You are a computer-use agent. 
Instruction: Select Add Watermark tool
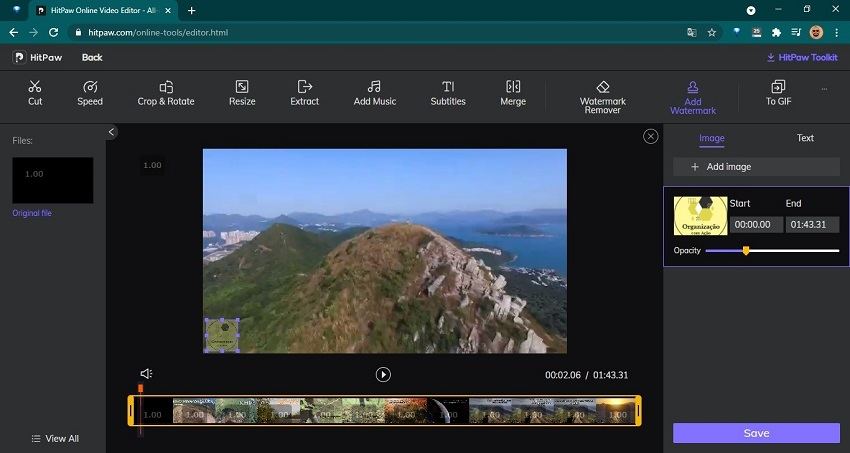click(693, 98)
